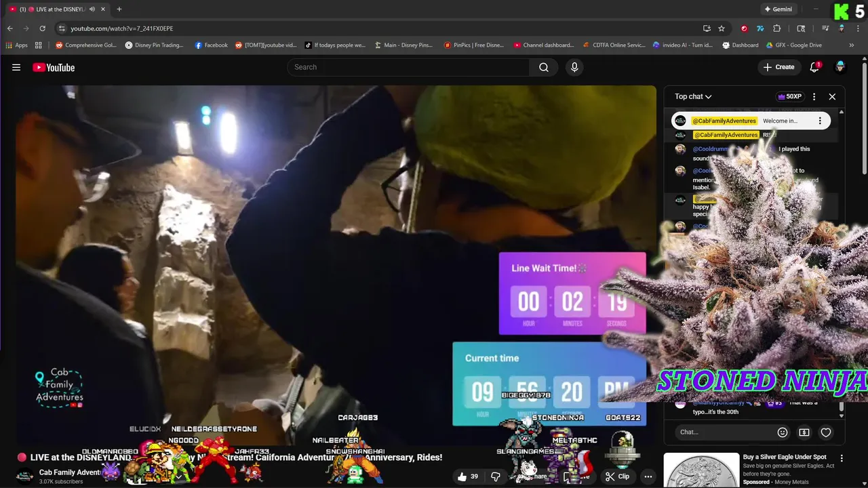Open the 50XP crown badge

pyautogui.click(x=789, y=96)
